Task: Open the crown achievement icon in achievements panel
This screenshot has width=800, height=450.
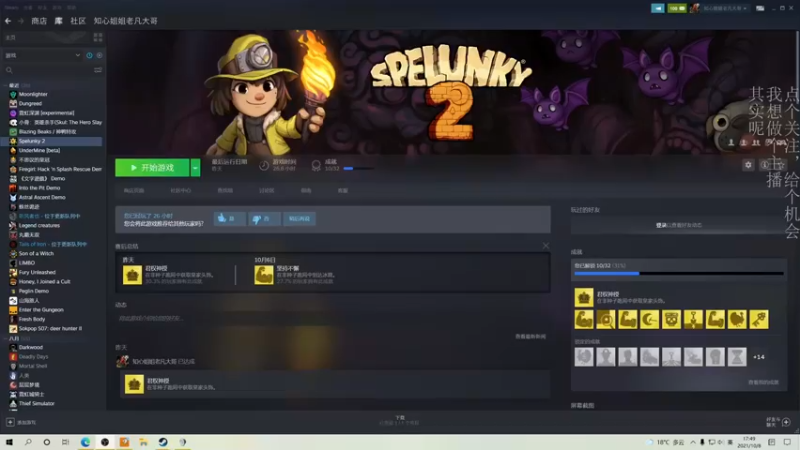Action: click(x=584, y=297)
